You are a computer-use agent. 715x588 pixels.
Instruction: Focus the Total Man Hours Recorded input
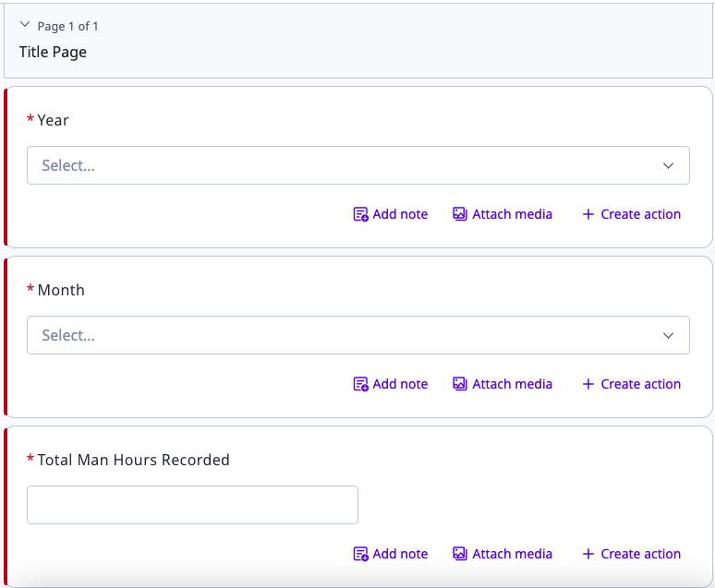(192, 505)
